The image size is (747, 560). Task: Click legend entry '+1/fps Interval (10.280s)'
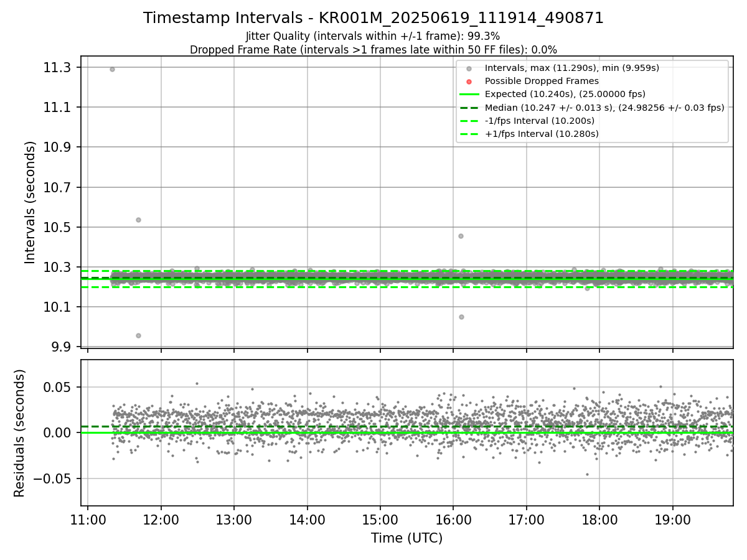tap(542, 134)
